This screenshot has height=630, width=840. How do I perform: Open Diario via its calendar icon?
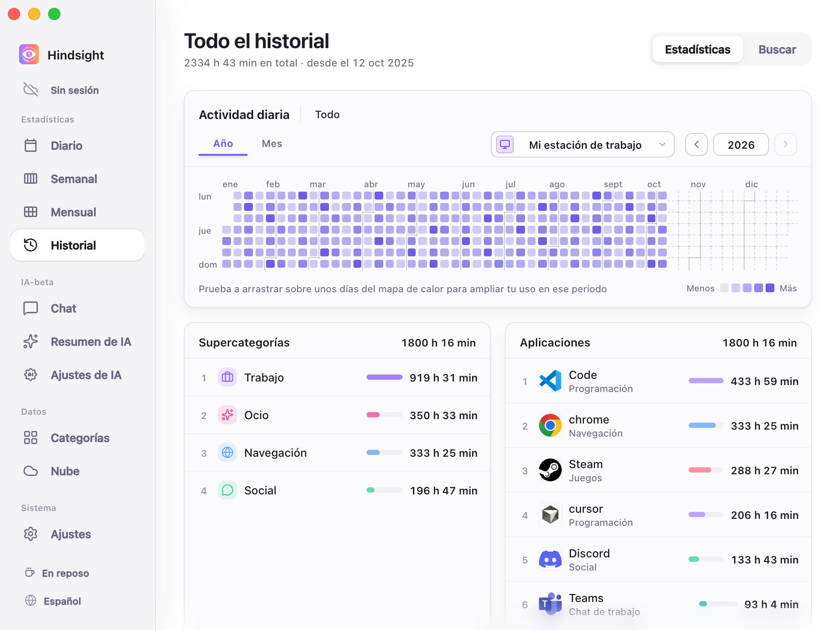pos(31,145)
